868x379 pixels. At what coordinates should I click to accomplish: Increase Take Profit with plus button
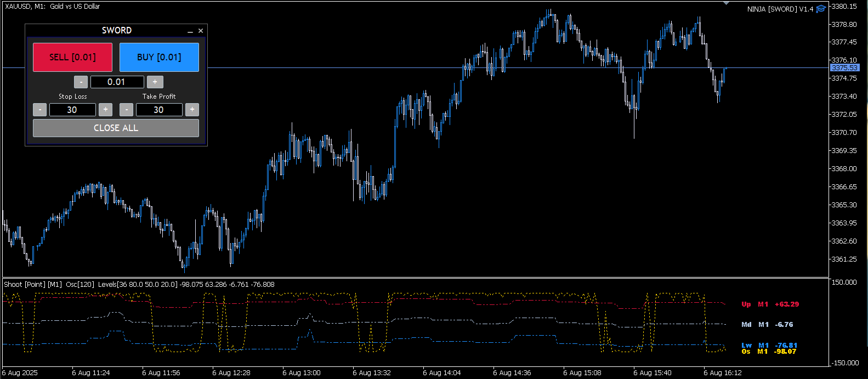(x=192, y=110)
